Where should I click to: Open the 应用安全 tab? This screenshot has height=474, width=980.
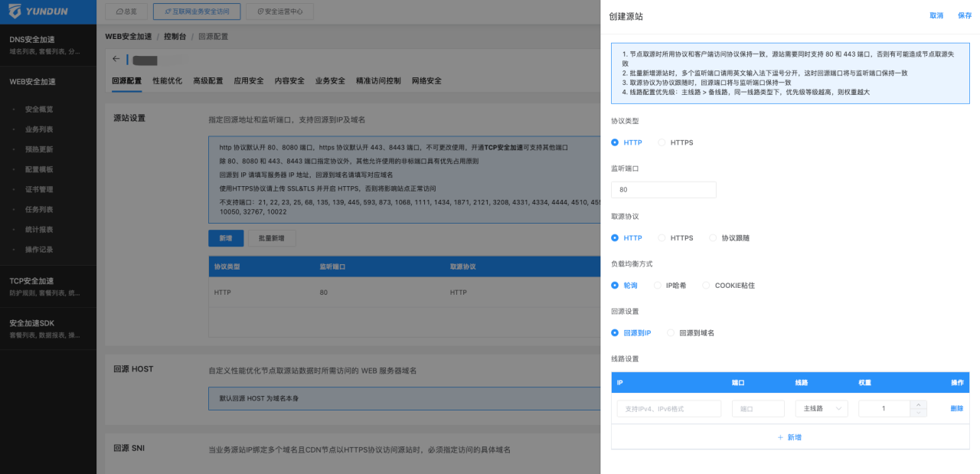[x=249, y=80]
